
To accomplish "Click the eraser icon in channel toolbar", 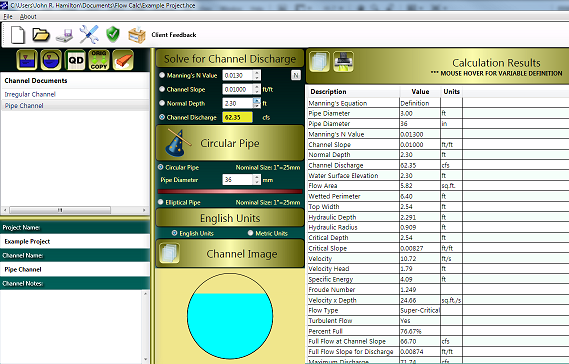I will pos(123,60).
